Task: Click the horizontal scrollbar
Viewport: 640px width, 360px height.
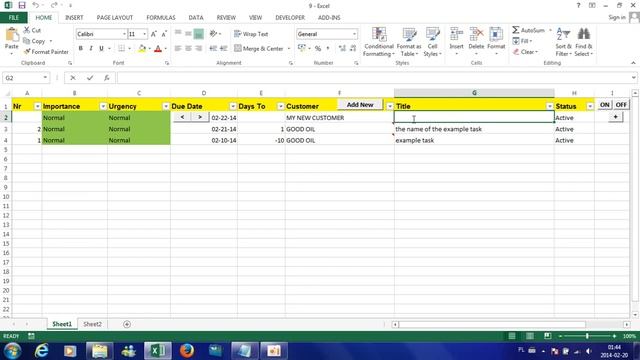Action: [x=492, y=324]
